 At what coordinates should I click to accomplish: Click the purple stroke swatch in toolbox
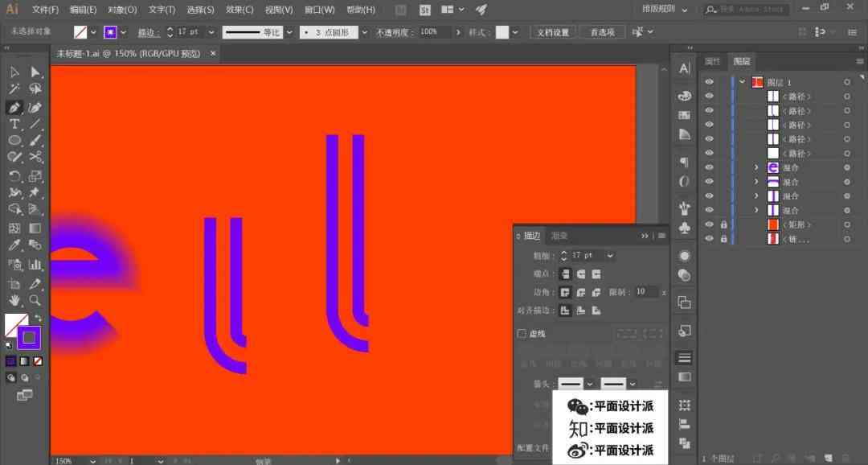point(29,337)
